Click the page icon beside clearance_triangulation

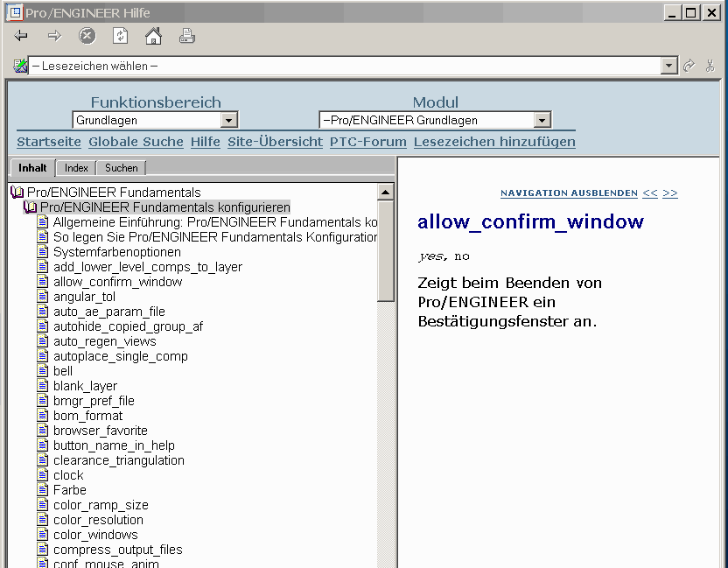pos(43,459)
